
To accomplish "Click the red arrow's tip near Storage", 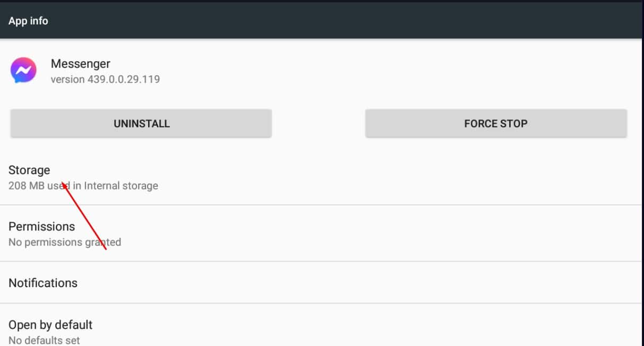I will [63, 184].
